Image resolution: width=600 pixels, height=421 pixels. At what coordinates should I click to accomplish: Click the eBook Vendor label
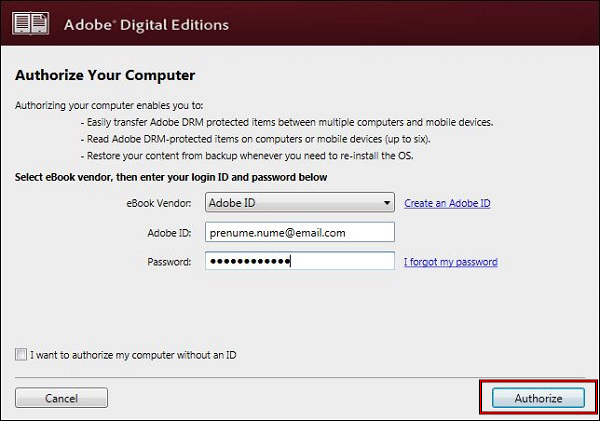click(x=159, y=203)
